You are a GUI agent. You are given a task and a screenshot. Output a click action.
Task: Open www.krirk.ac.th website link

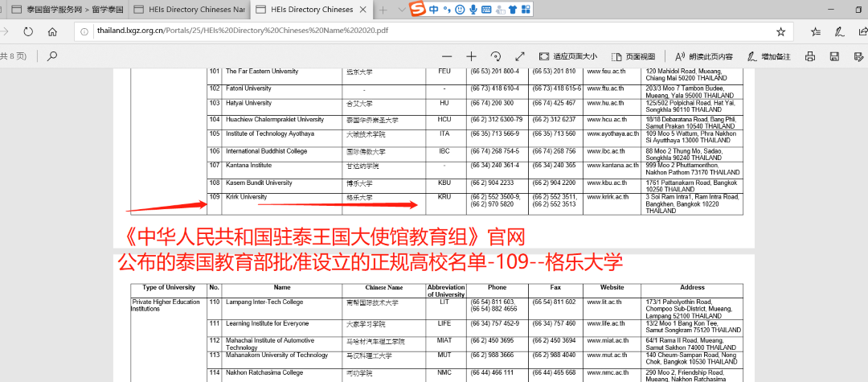click(608, 197)
